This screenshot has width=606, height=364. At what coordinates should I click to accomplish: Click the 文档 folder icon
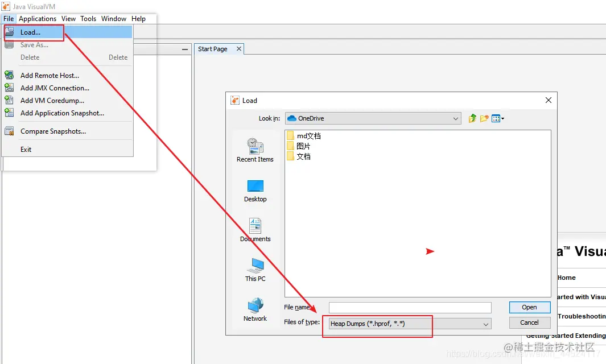[x=290, y=156]
